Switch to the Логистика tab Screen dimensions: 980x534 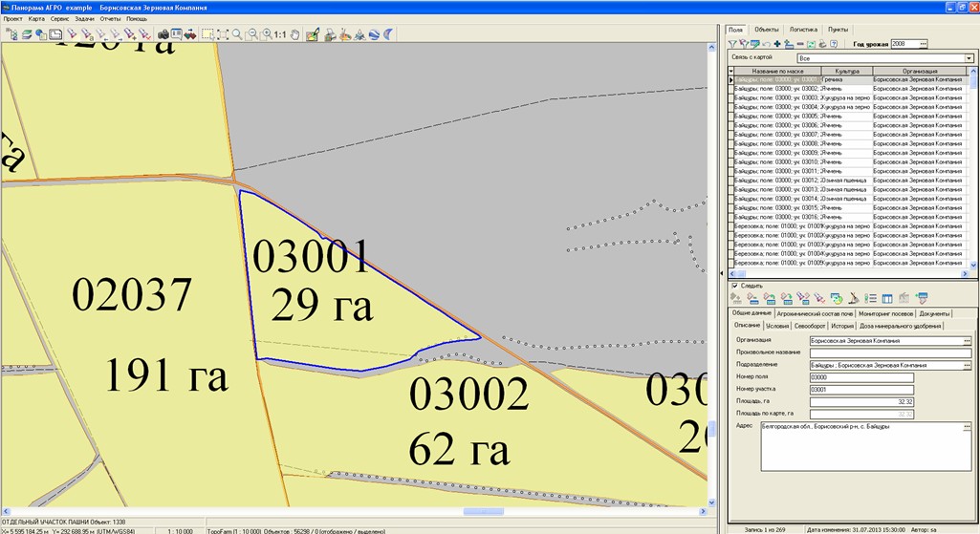coord(803,30)
